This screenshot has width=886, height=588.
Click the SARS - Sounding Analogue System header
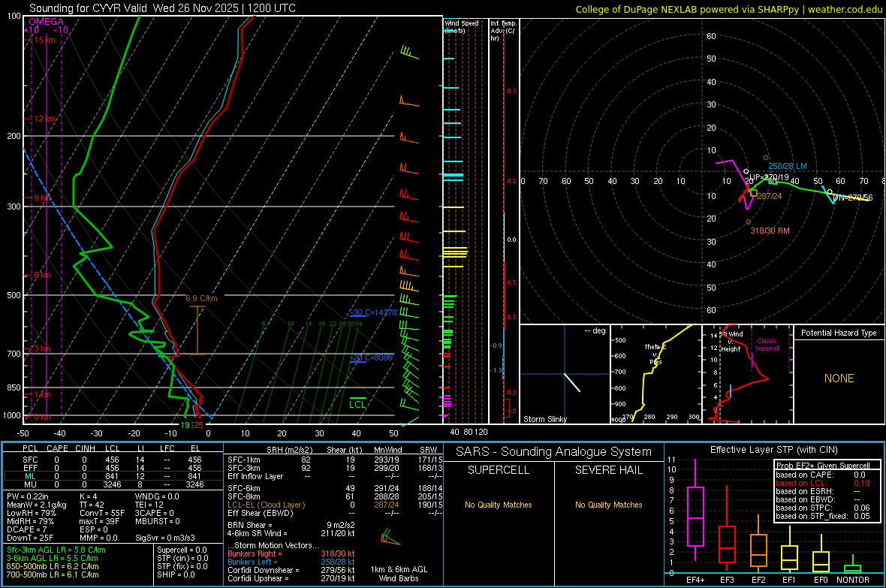(x=554, y=452)
